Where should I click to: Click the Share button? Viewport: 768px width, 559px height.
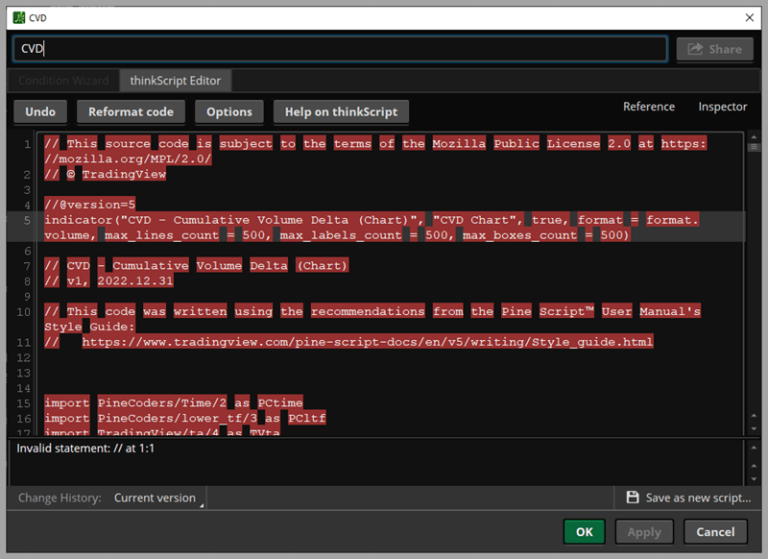(x=714, y=49)
